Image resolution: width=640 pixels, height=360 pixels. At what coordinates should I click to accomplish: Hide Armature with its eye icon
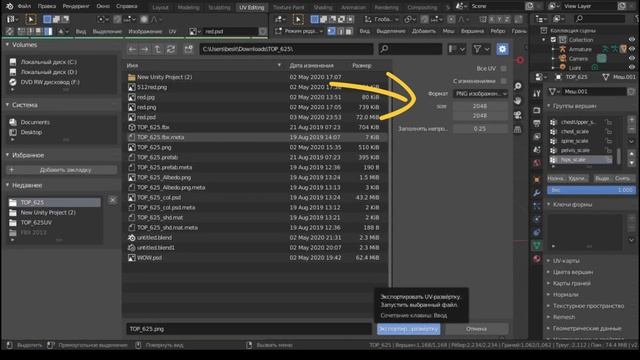click(x=632, y=49)
